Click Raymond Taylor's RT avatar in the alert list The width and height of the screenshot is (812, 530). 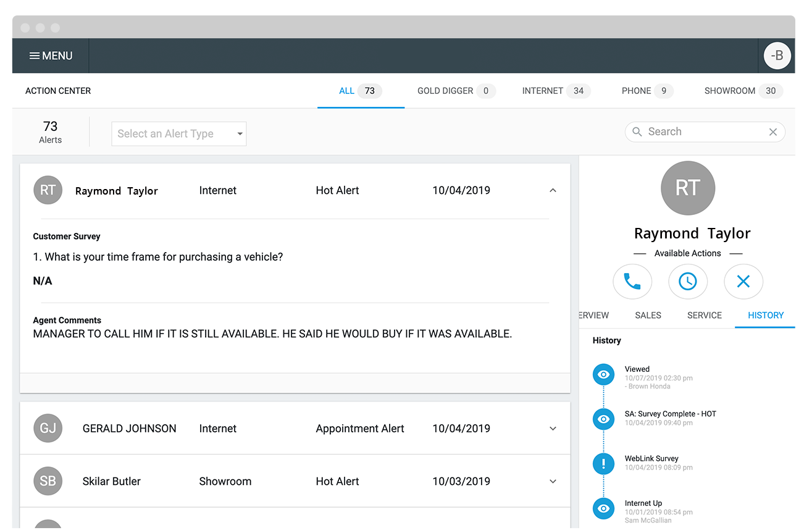tap(48, 190)
